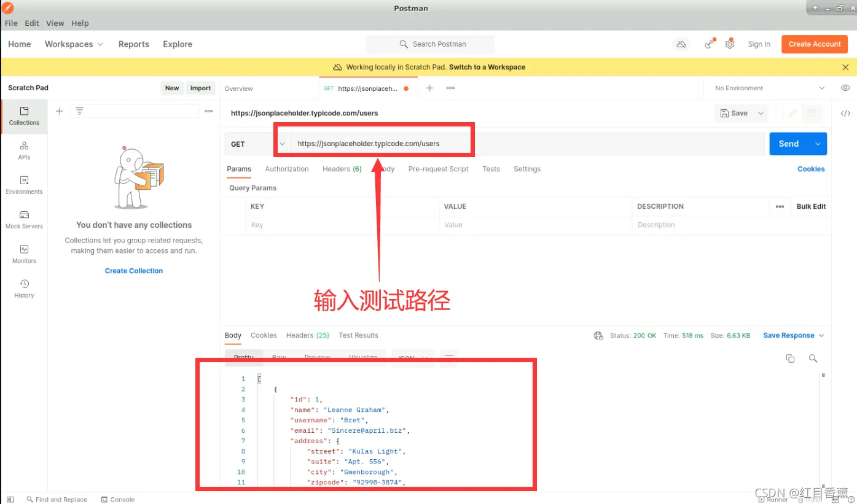The height and width of the screenshot is (504, 857).
Task: Open Find and Replace in the status bar
Action: [57, 500]
